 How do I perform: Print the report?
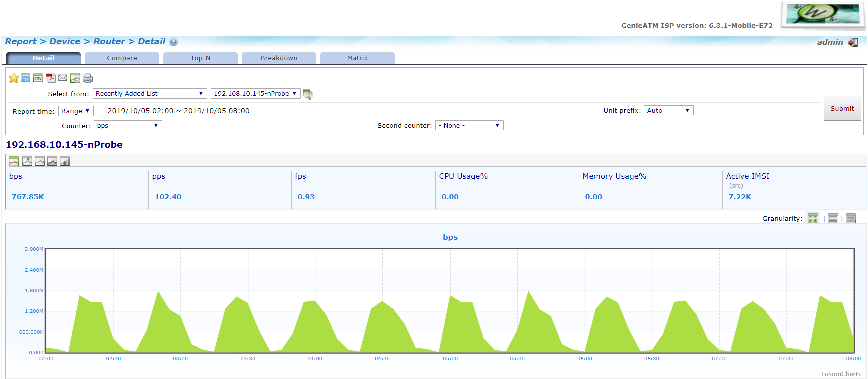(x=88, y=78)
